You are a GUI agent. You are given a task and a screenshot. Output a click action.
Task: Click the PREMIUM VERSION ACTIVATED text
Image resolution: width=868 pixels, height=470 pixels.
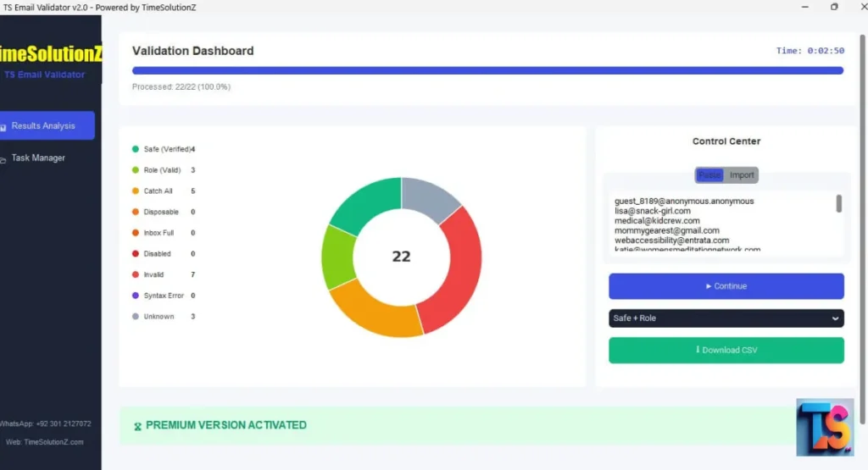(225, 424)
